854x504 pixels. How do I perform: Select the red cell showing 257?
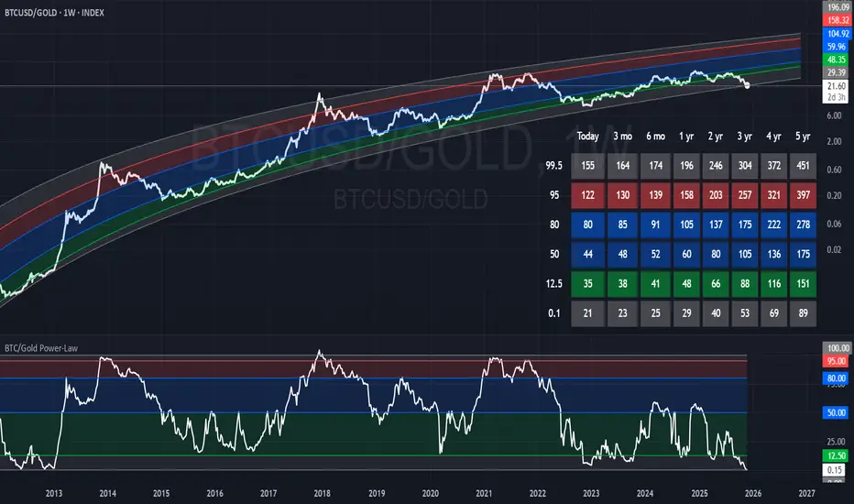pyautogui.click(x=745, y=195)
